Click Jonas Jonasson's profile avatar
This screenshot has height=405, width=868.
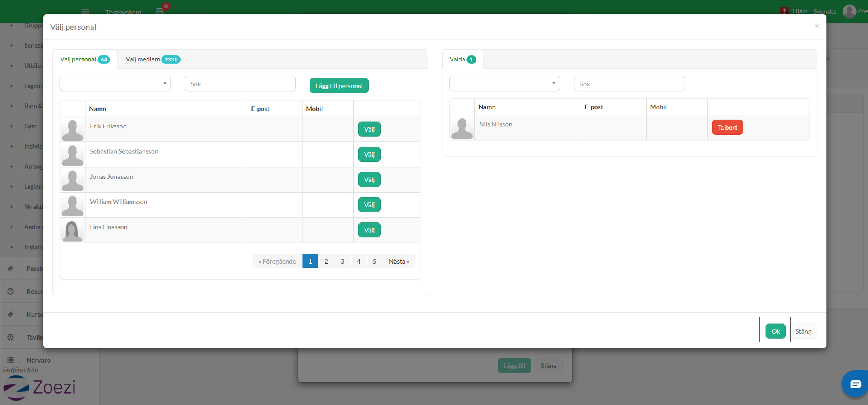(72, 180)
